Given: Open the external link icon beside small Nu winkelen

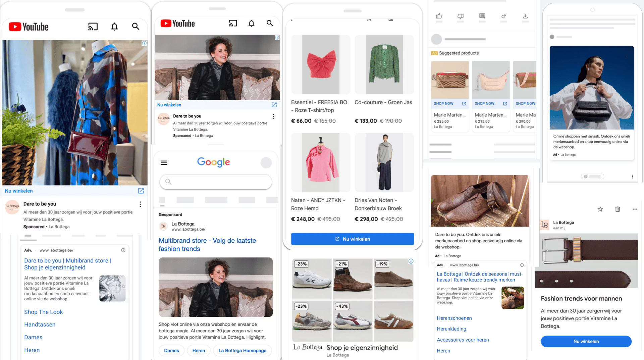Looking at the screenshot, I should tap(274, 105).
